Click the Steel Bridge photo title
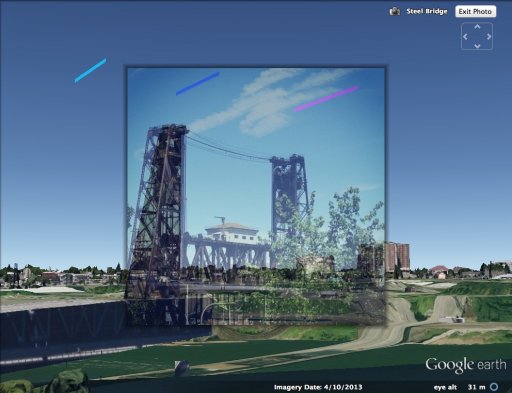 pyautogui.click(x=427, y=11)
